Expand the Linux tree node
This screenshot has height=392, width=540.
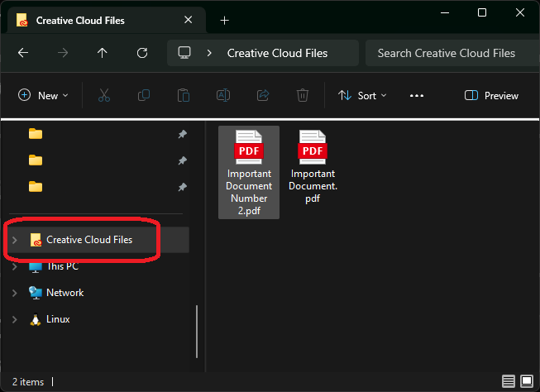(x=14, y=320)
